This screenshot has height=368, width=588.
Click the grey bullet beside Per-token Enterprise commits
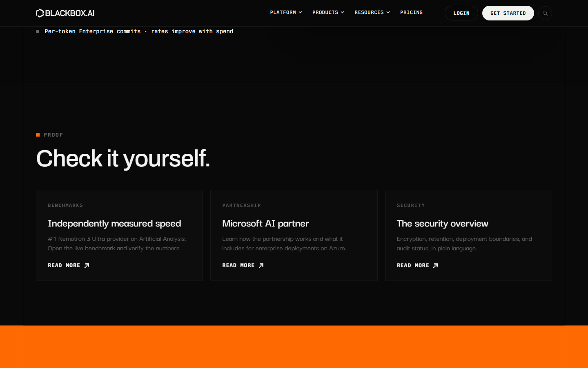coord(38,31)
